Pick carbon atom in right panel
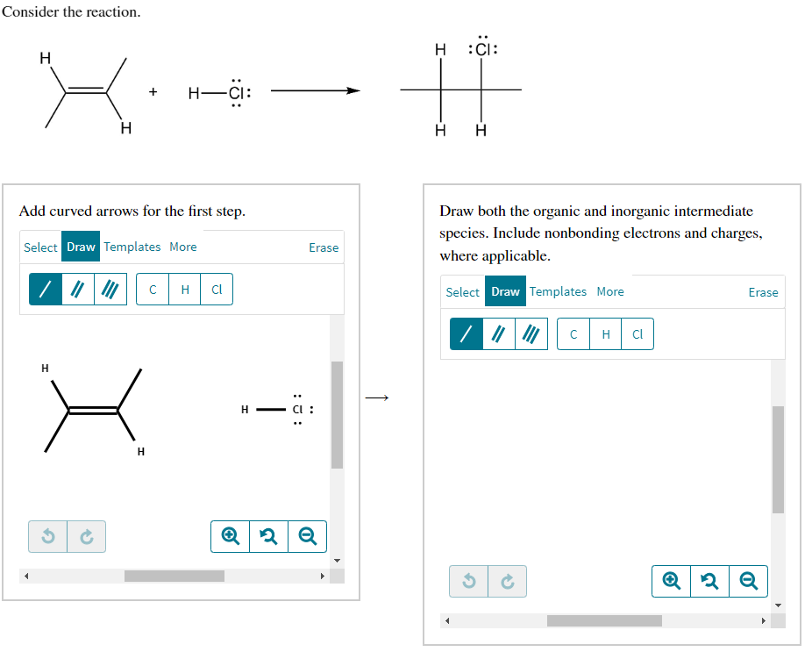 (573, 333)
